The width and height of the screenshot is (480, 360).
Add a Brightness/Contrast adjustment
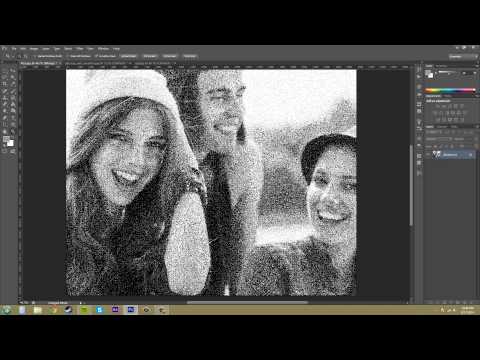[x=437, y=106]
